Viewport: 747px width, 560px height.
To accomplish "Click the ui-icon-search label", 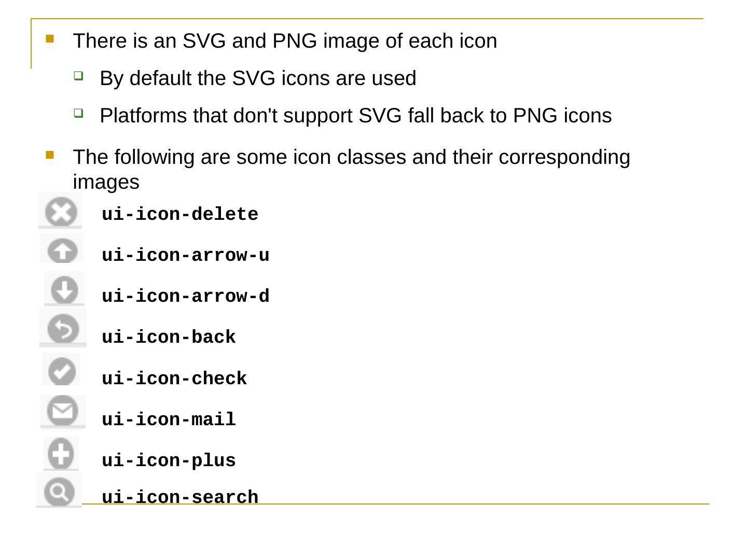I will (179, 497).
